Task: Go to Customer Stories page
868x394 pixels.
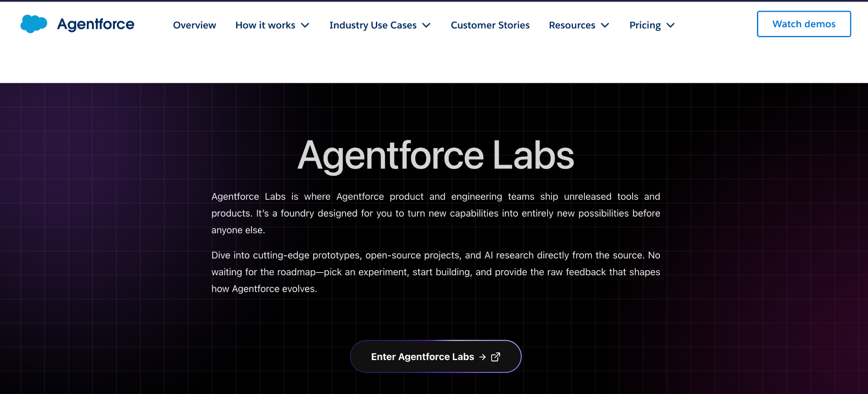Action: click(x=490, y=25)
